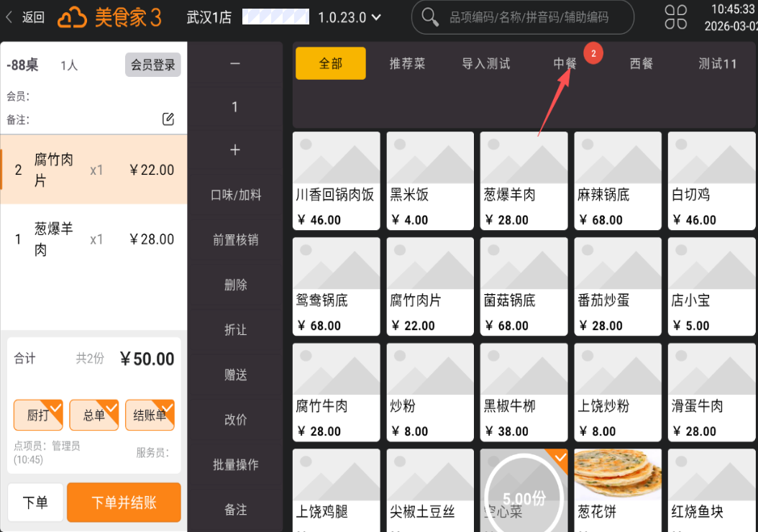Open the 批量操作 menu
Viewport: 758px width, 532px height.
point(235,464)
